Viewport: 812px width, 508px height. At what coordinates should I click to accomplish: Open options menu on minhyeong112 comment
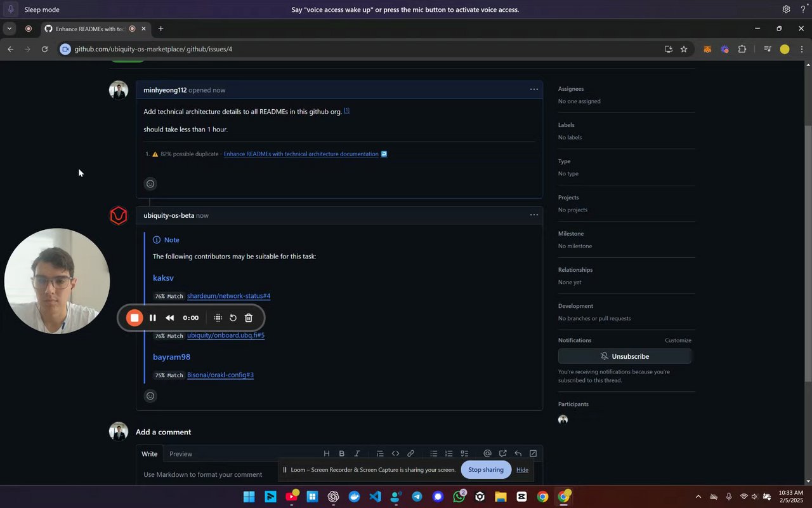534,90
